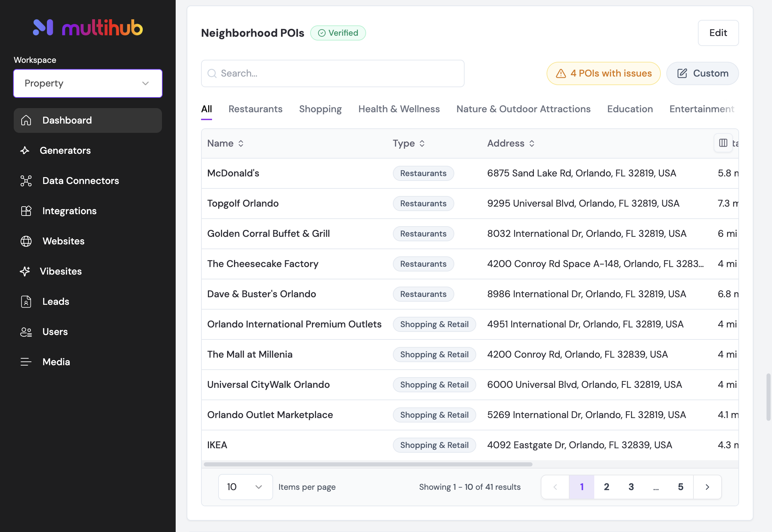Click the page vertical scrollbar

pyautogui.click(x=769, y=397)
